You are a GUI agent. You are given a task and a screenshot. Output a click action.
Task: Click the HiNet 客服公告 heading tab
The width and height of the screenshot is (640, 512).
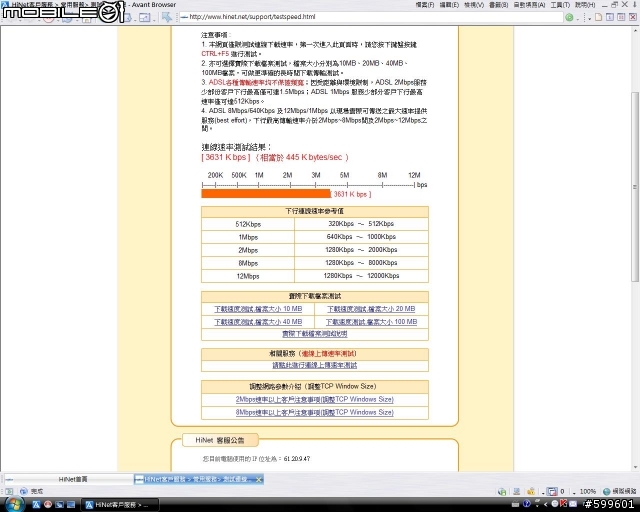(x=220, y=440)
